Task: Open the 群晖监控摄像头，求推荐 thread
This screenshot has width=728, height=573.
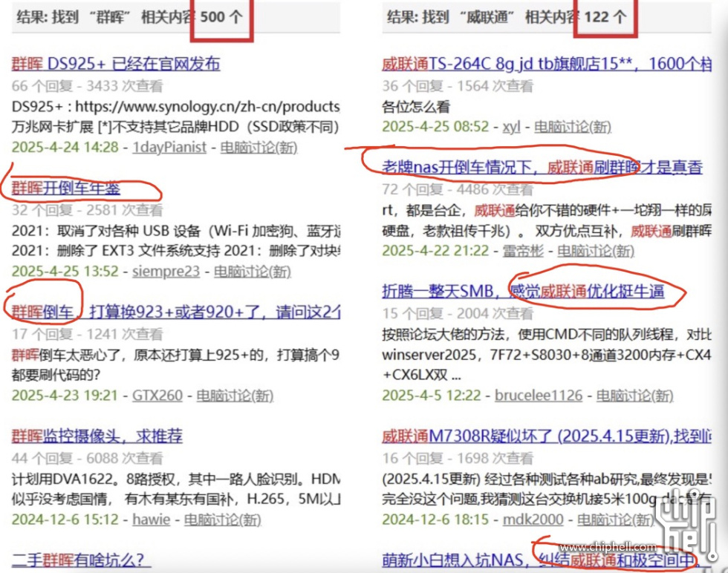Action: pos(97,436)
